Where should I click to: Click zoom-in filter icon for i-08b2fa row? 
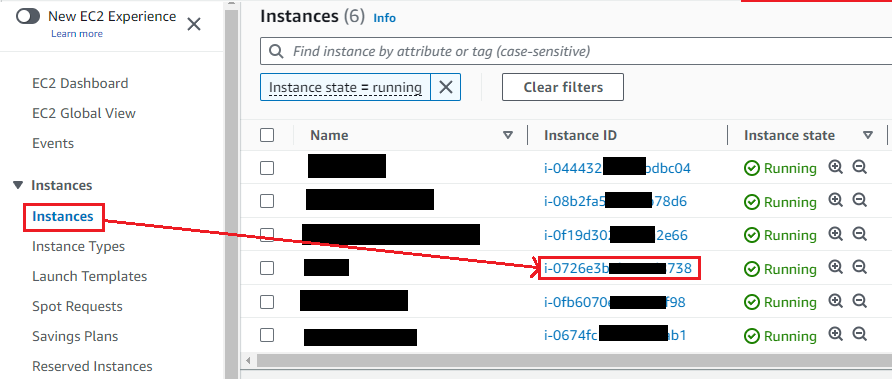(x=835, y=200)
